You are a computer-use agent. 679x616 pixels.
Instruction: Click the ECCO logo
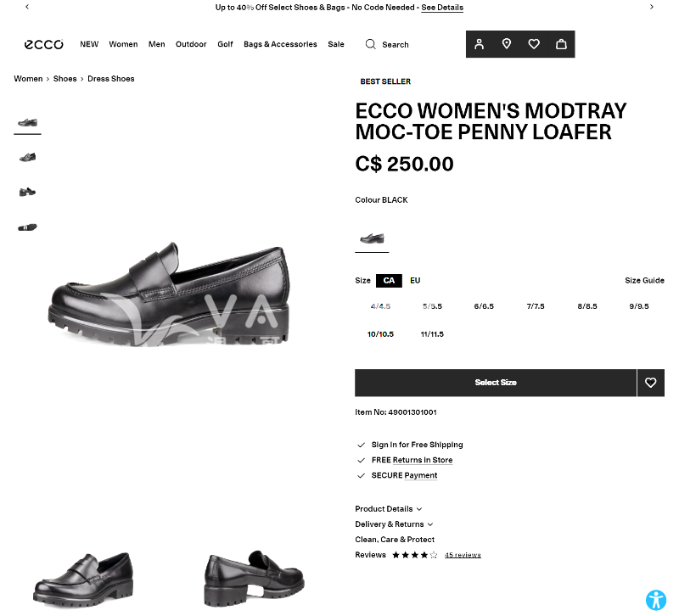tap(43, 44)
